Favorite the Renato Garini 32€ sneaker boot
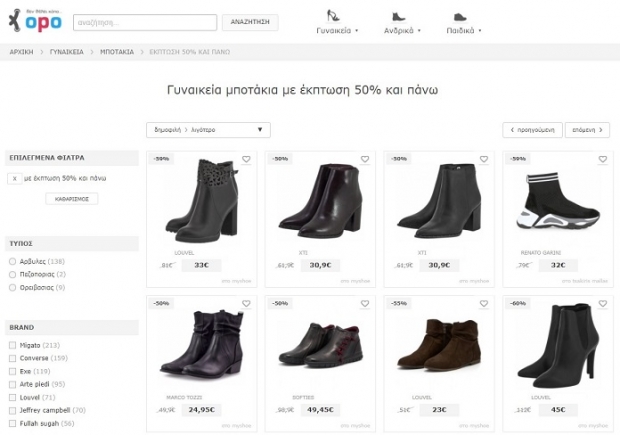Viewport: 620px width, 435px height. click(603, 159)
